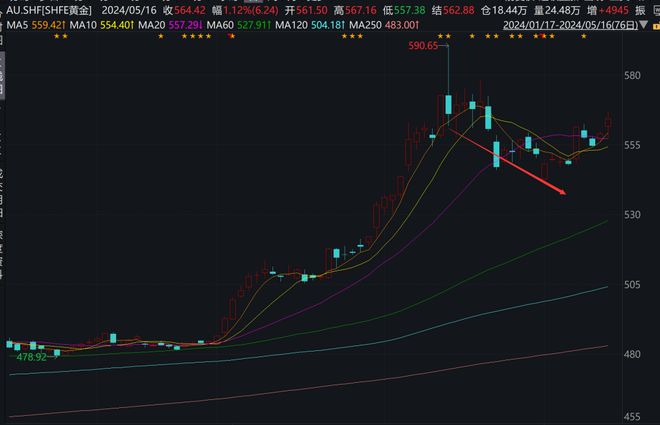Screen dimensions: 660x425
Task: Click the 455 price axis label
Action: [x=632, y=417]
